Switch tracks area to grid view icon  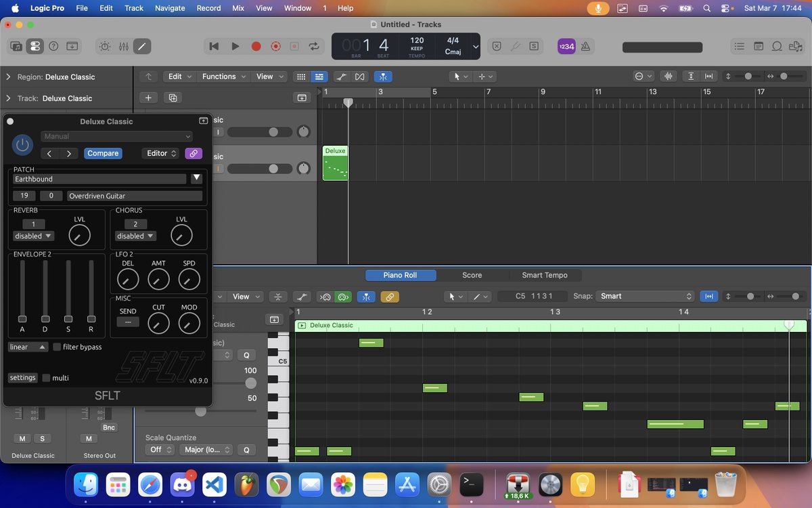pos(302,77)
